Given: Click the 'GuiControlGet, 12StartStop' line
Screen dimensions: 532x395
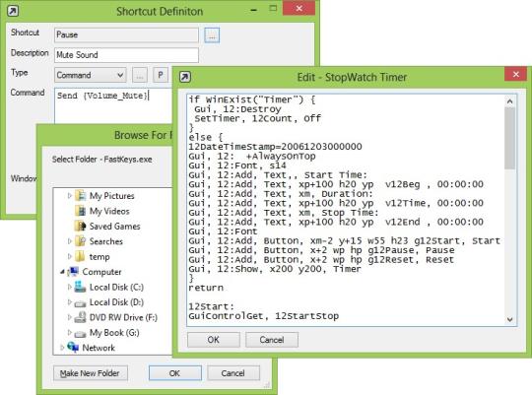Looking at the screenshot, I should (264, 316).
